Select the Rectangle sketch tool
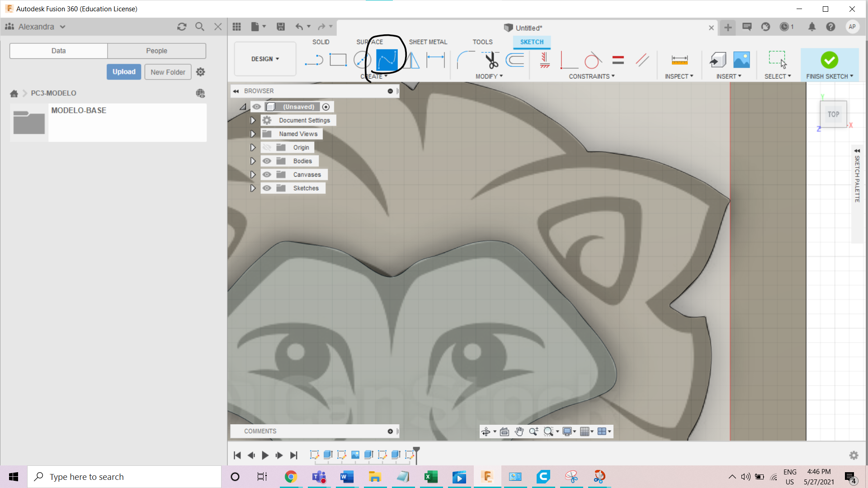This screenshot has height=488, width=868. click(x=338, y=60)
